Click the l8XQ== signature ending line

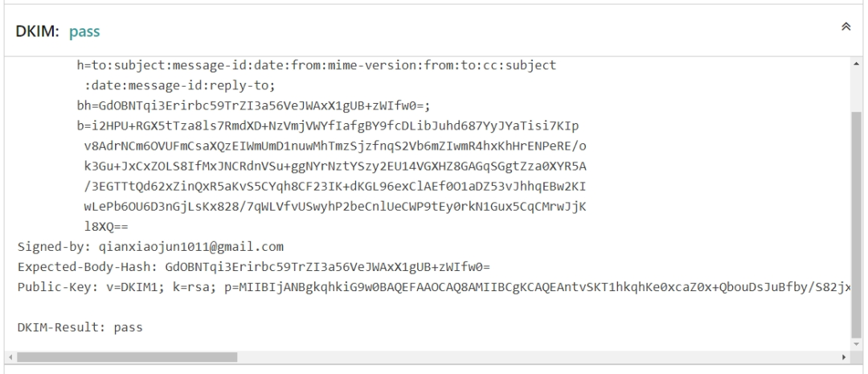click(x=106, y=227)
